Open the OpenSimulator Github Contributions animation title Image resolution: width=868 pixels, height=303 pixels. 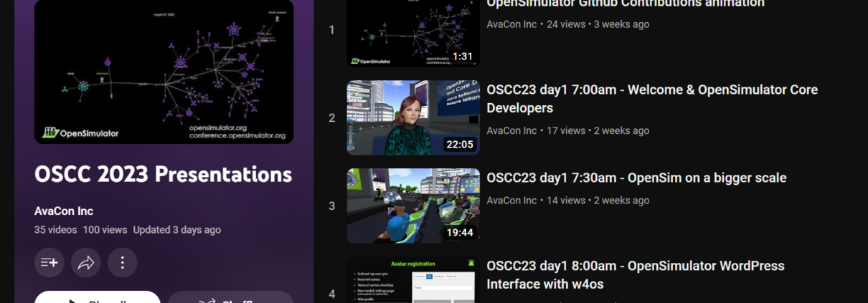(626, 4)
